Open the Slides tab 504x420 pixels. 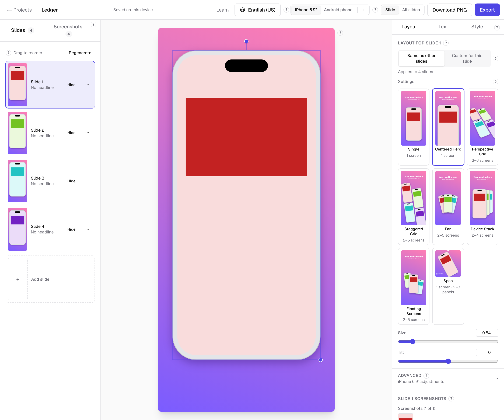click(23, 30)
